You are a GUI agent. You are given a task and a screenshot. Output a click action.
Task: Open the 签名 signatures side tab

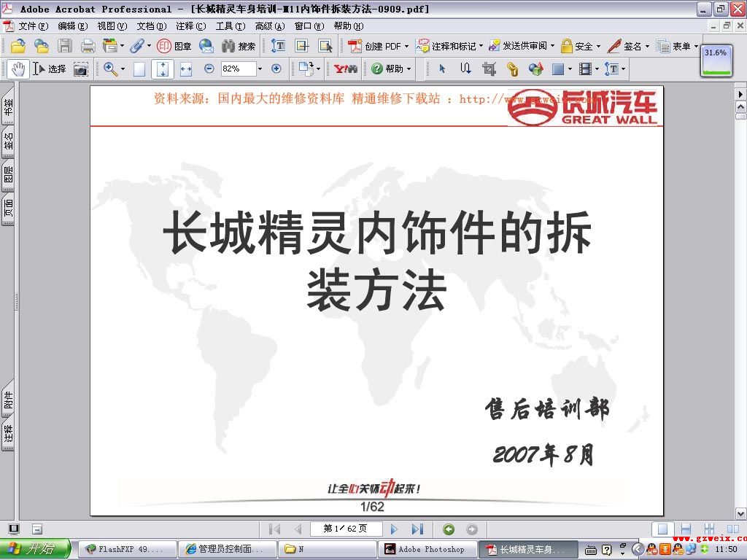point(8,141)
